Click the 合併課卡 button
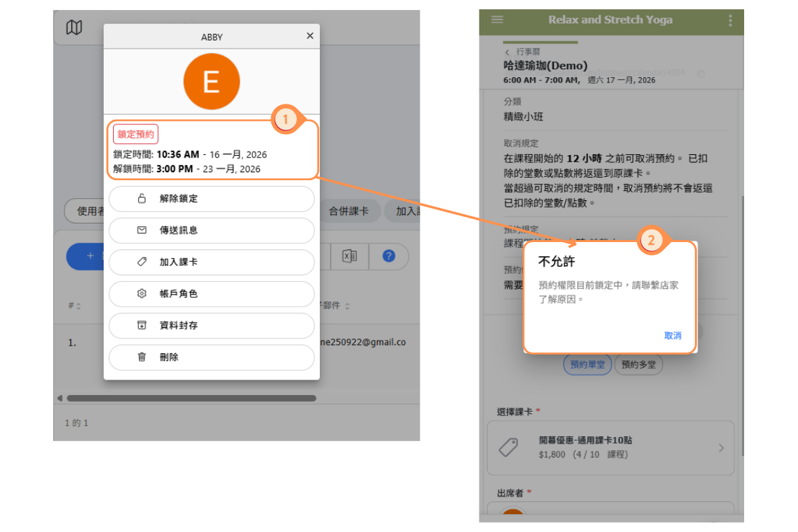Image resolution: width=798 pixels, height=532 pixels. coord(348,211)
